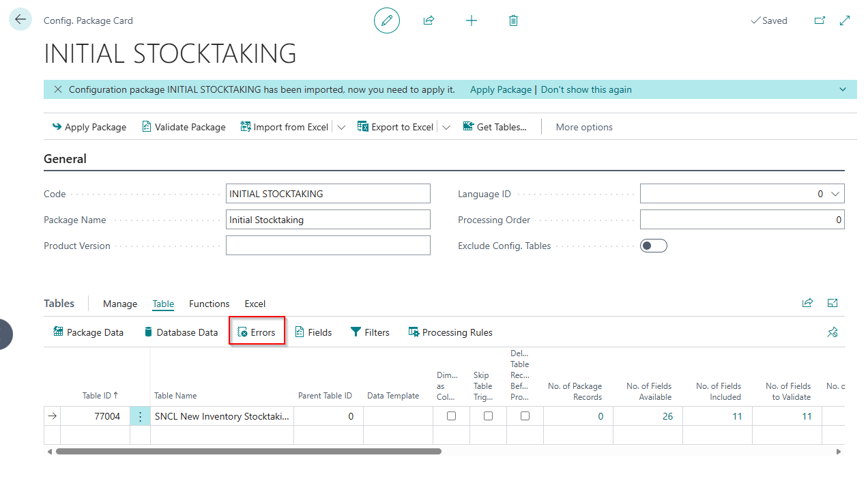Image resolution: width=868 pixels, height=479 pixels.
Task: Open the Manage tab in Tables
Action: click(120, 304)
